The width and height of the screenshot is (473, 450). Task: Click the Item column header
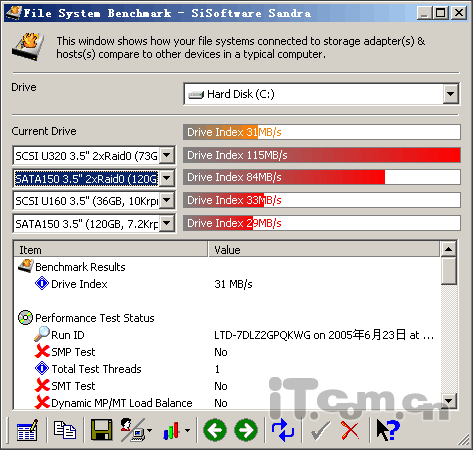point(111,249)
